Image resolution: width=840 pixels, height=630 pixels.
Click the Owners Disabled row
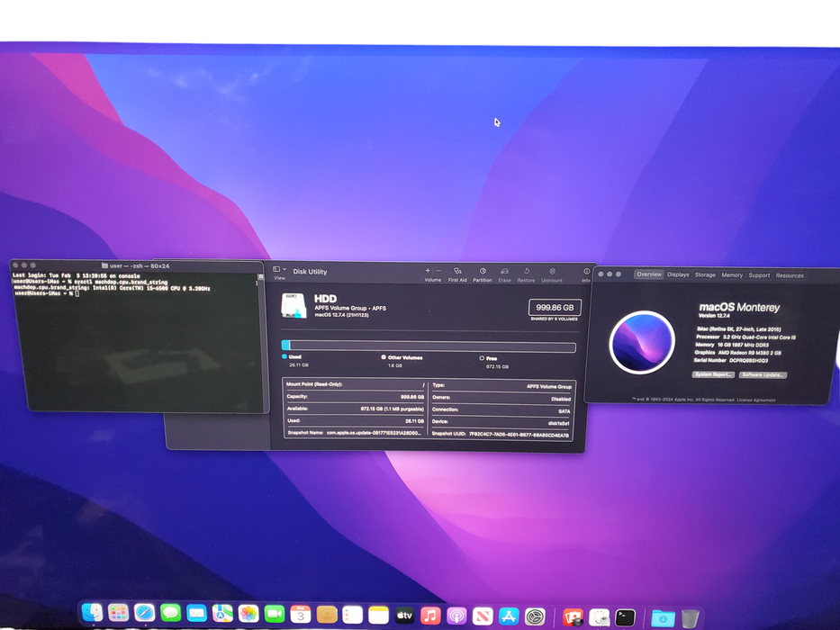501,398
